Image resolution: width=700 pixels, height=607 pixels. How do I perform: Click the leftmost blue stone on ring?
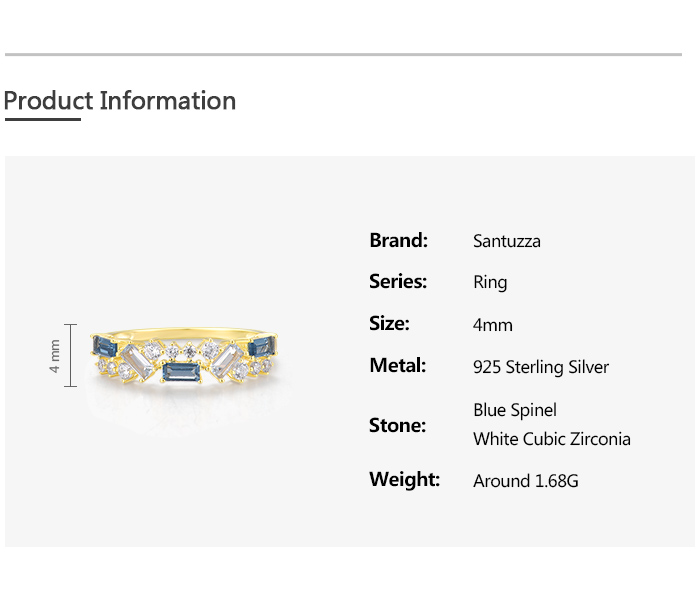click(x=105, y=347)
